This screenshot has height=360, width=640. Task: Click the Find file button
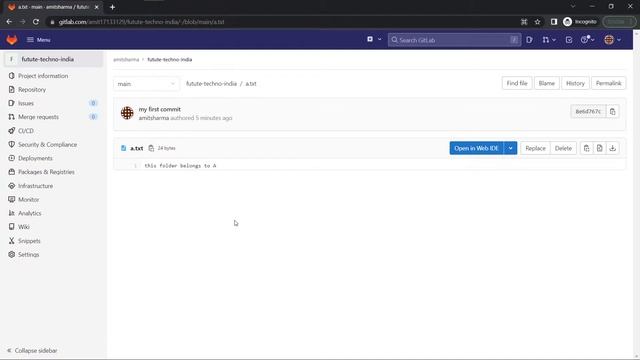(517, 83)
